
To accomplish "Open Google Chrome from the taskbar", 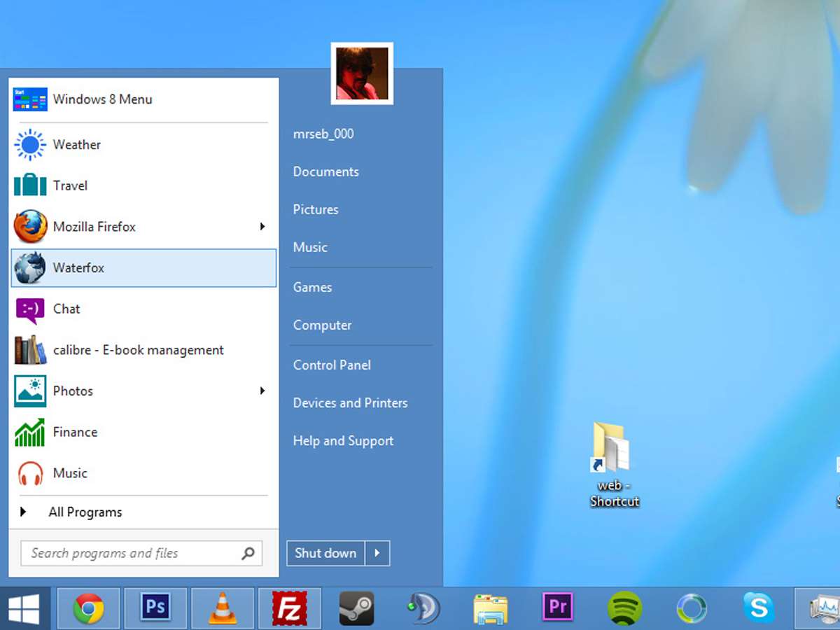I will coord(88,608).
